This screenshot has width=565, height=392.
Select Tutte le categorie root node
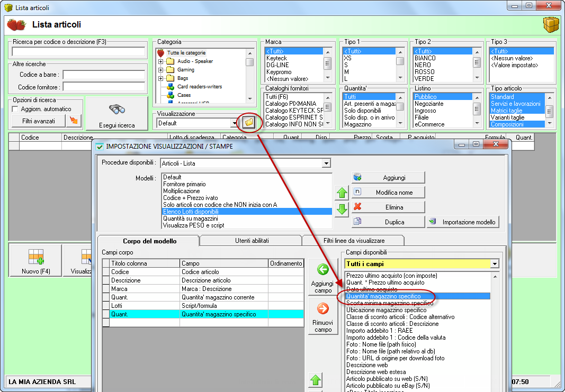point(186,52)
